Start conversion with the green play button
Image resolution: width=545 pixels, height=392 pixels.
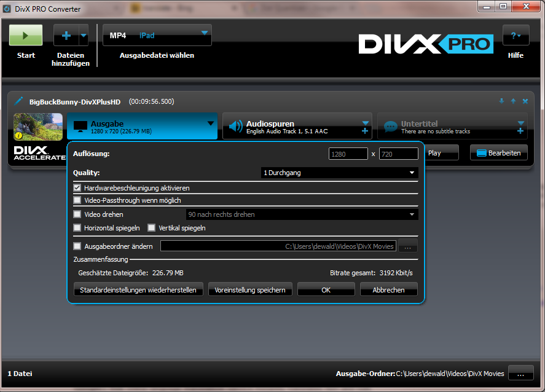(26, 35)
